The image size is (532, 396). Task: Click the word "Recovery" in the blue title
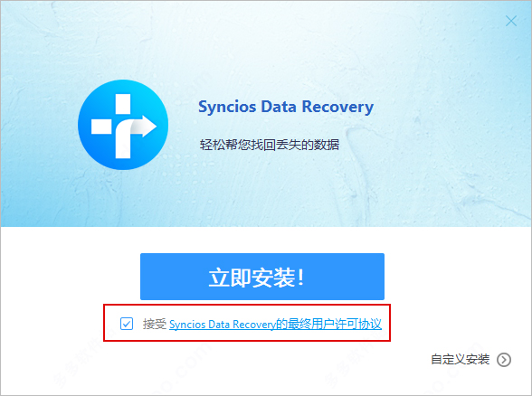[337, 107]
